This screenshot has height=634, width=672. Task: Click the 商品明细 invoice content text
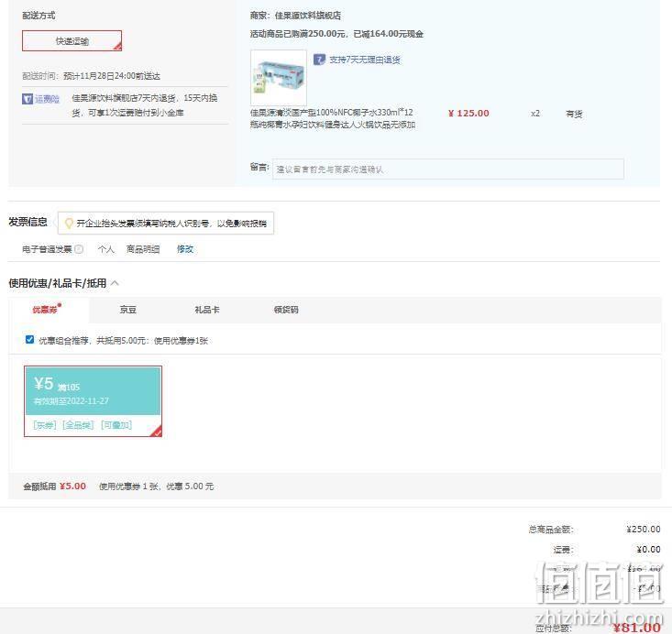143,249
